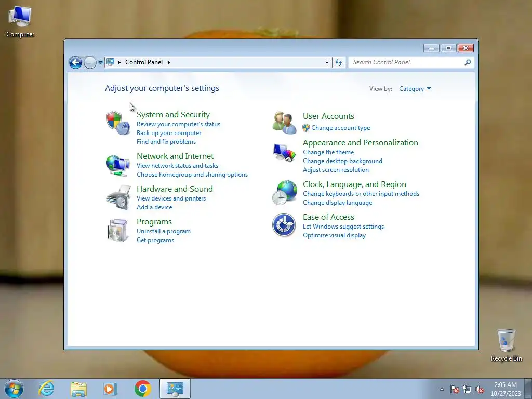Click the Forward navigation button

[90, 62]
